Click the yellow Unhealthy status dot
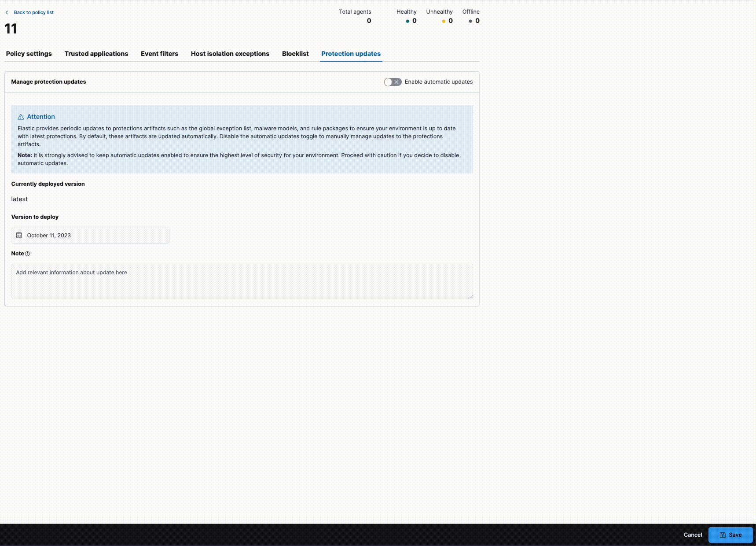 (443, 21)
